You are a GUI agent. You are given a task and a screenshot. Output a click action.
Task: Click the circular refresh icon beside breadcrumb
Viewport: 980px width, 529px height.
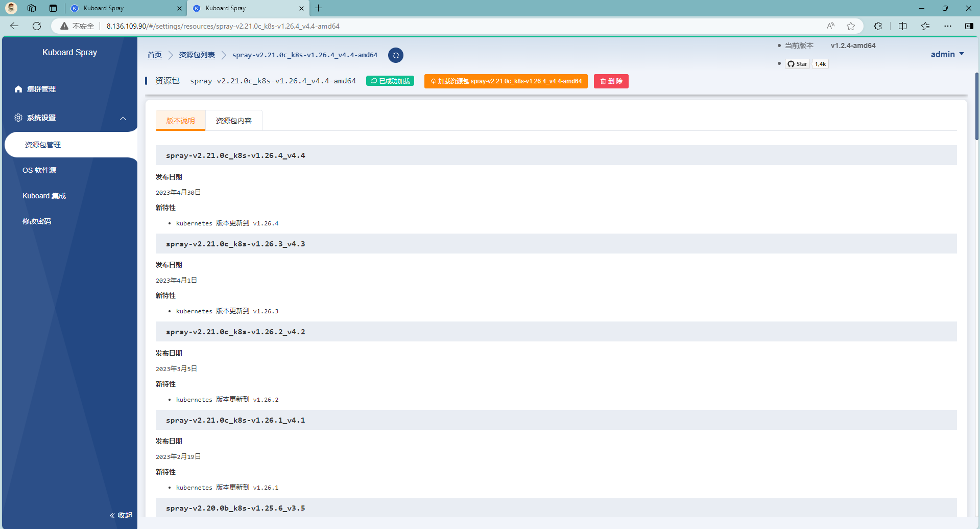click(x=395, y=55)
